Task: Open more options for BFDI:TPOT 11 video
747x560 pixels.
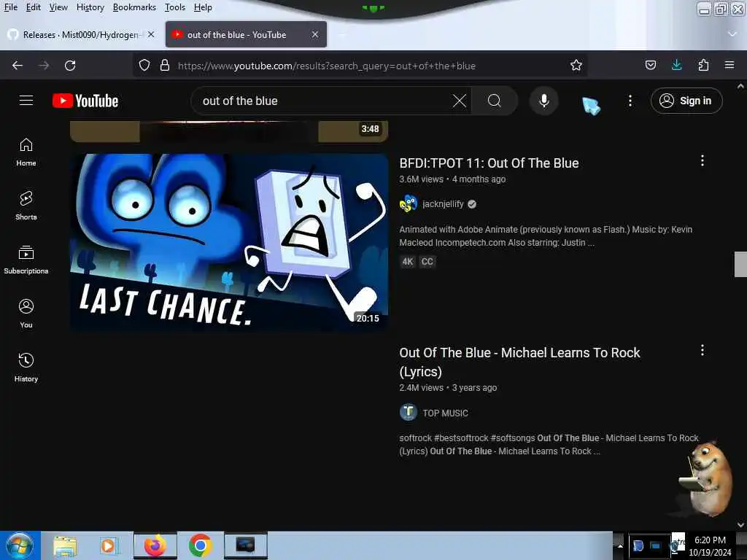Action: 703,161
